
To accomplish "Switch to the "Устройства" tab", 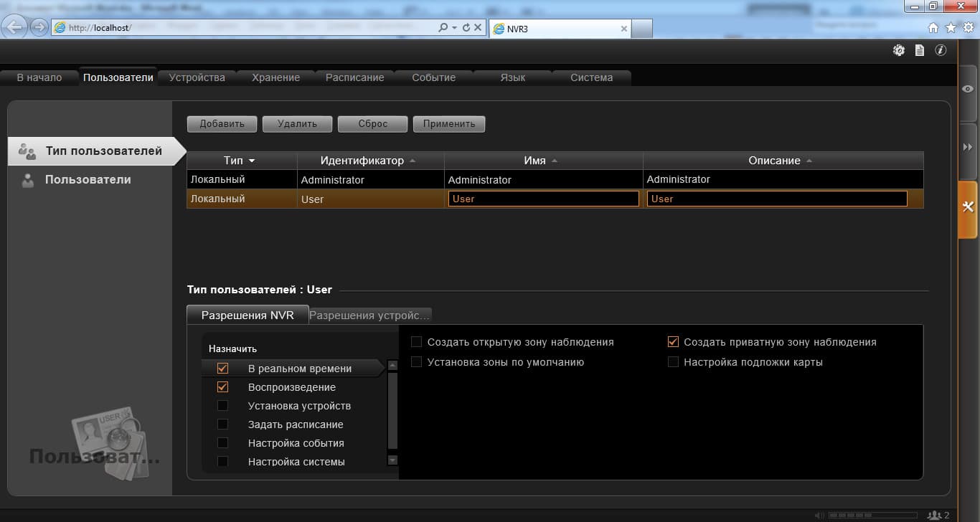I will (197, 77).
